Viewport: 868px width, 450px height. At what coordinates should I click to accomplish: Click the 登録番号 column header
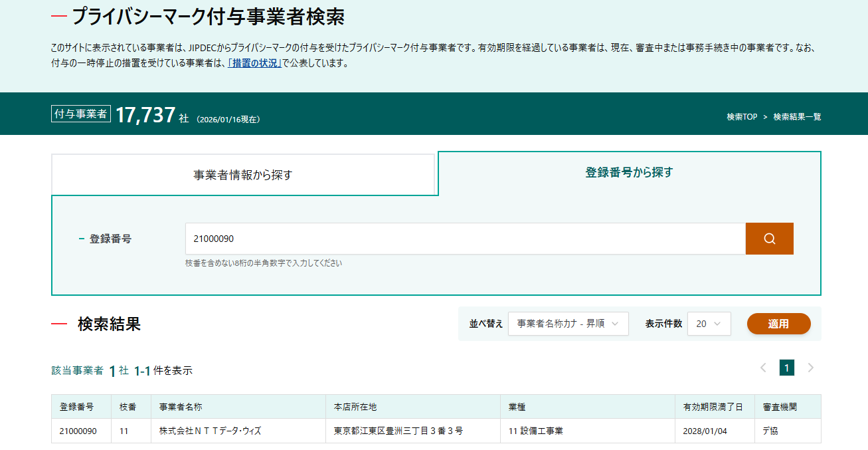coord(76,407)
